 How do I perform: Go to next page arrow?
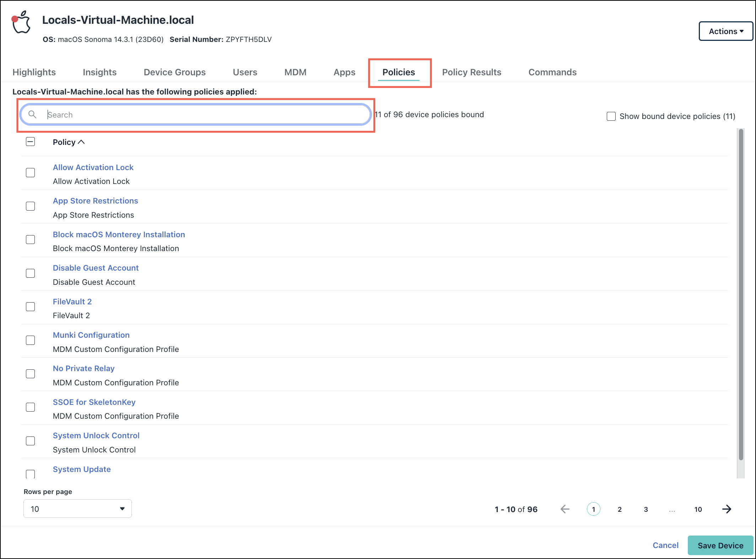pos(727,509)
